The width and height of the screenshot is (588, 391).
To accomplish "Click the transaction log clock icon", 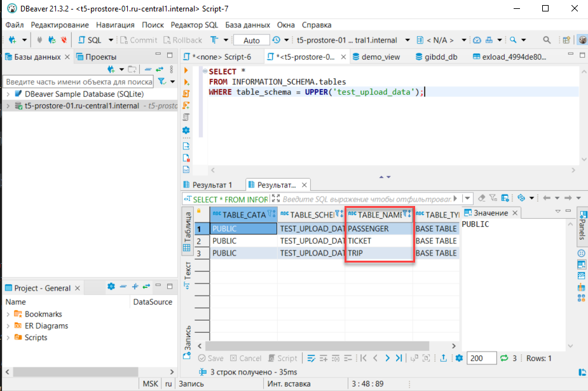I will click(276, 40).
